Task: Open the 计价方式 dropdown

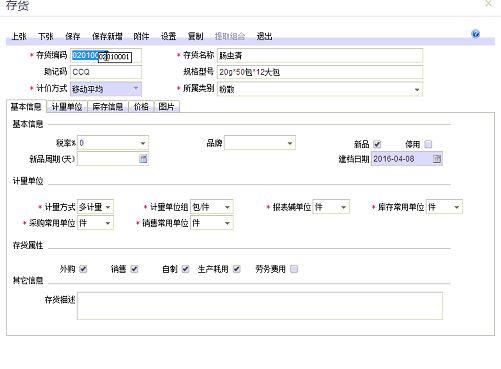Action: coord(136,89)
